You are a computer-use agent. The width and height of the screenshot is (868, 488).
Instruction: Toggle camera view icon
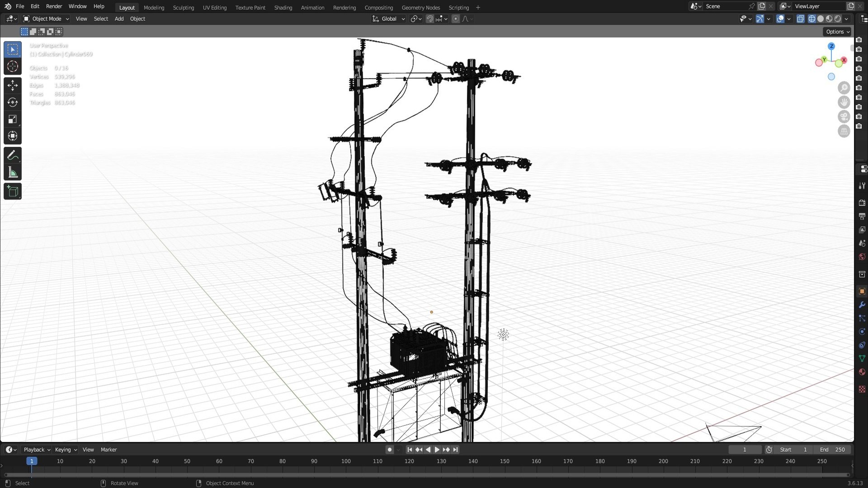point(844,117)
